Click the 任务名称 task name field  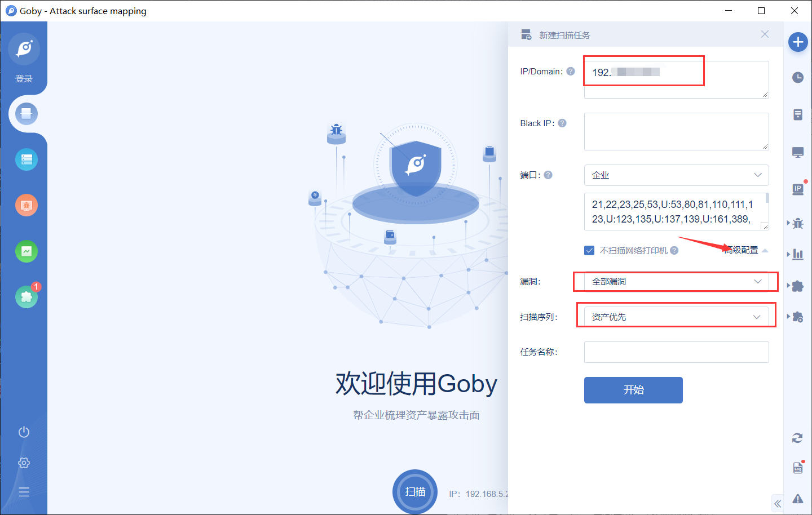[x=677, y=352]
